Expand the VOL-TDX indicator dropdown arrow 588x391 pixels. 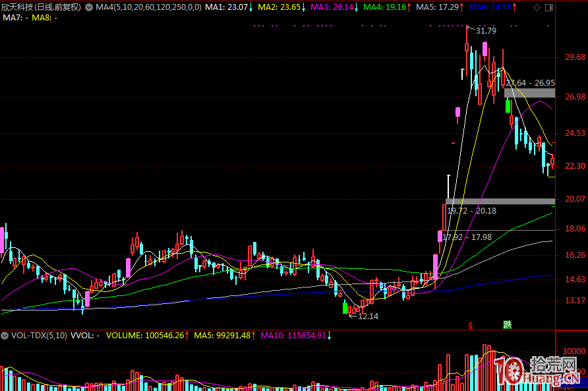click(x=5, y=336)
